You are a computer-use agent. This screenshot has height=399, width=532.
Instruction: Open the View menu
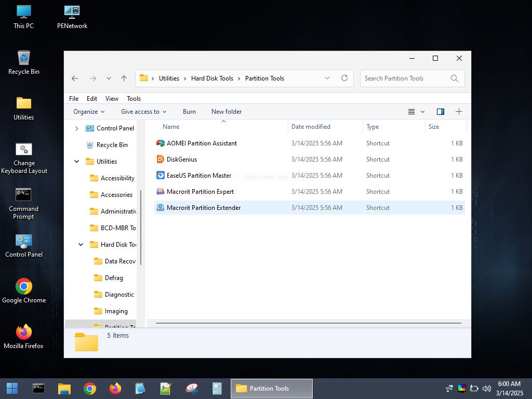(x=112, y=98)
